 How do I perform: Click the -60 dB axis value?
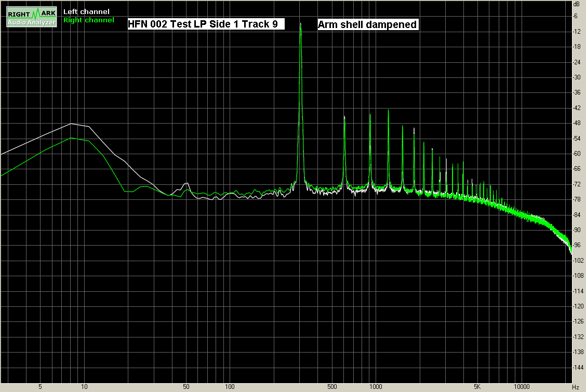point(577,154)
